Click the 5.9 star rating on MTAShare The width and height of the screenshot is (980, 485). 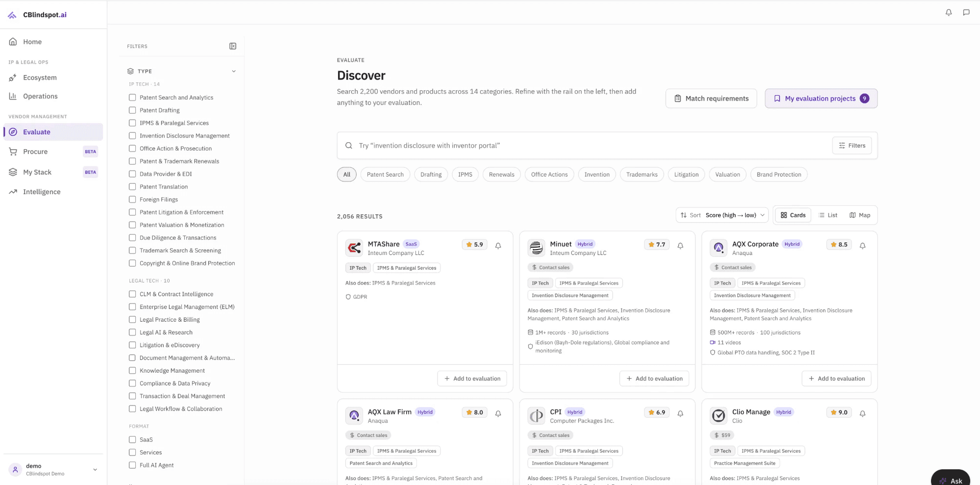(x=475, y=245)
